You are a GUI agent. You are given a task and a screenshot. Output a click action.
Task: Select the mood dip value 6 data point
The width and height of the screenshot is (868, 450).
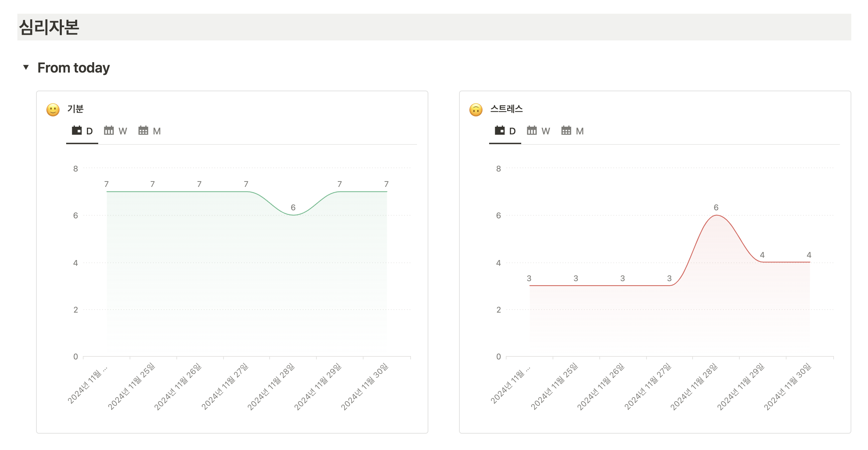(293, 215)
